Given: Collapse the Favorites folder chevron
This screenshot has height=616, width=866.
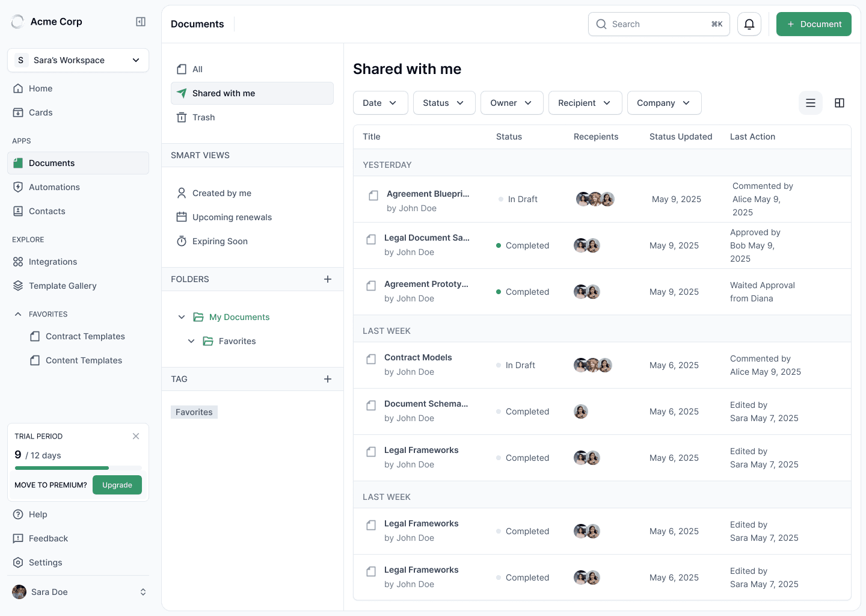Looking at the screenshot, I should coord(191,341).
